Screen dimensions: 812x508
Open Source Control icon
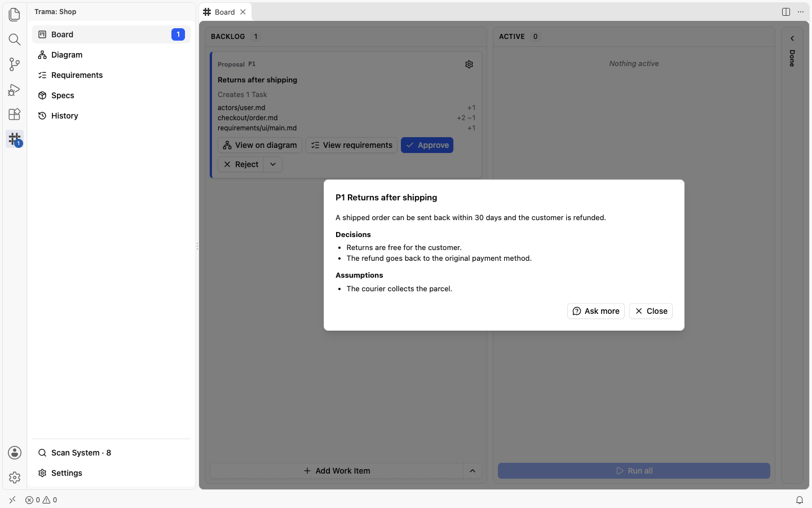click(15, 64)
